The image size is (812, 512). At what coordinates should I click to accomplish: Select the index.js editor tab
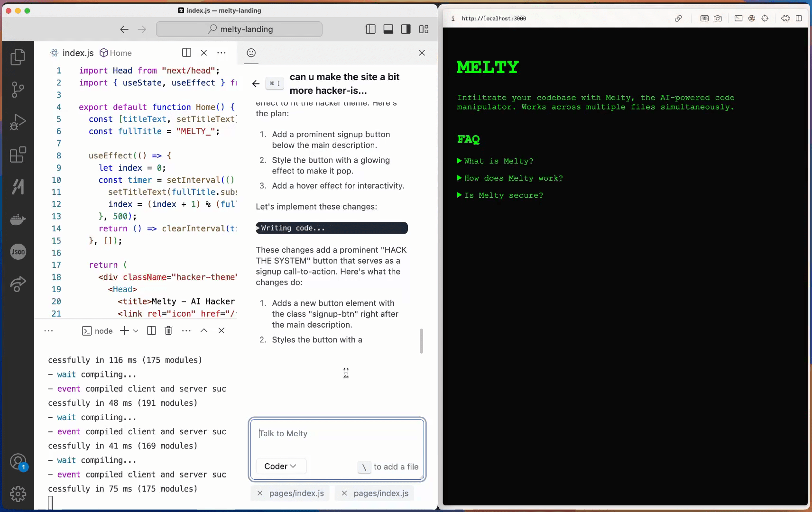point(72,53)
